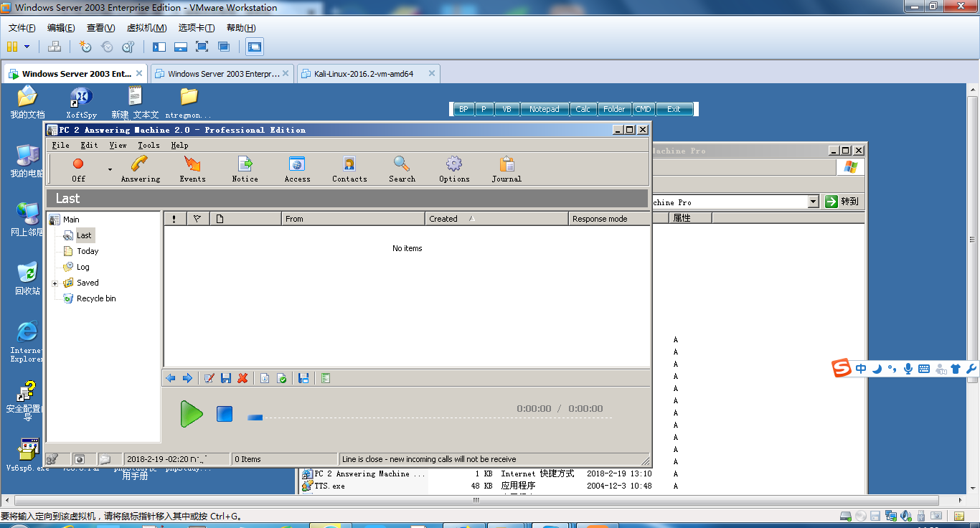980x528 pixels.
Task: Click the red Off button in toolbar
Action: [78, 169]
